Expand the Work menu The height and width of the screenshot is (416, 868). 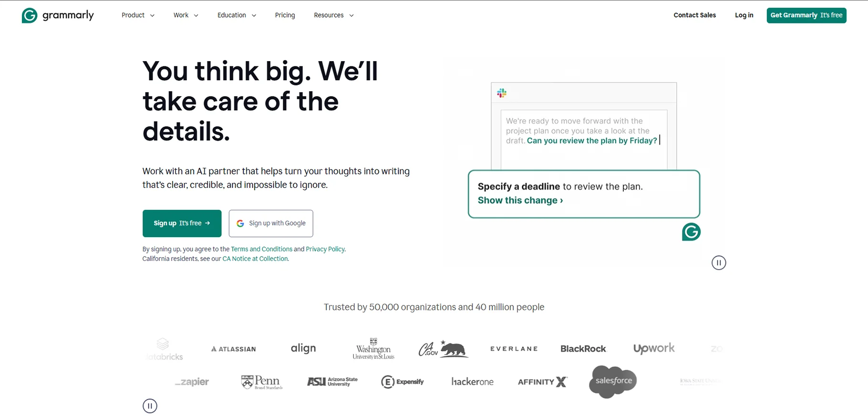[186, 15]
